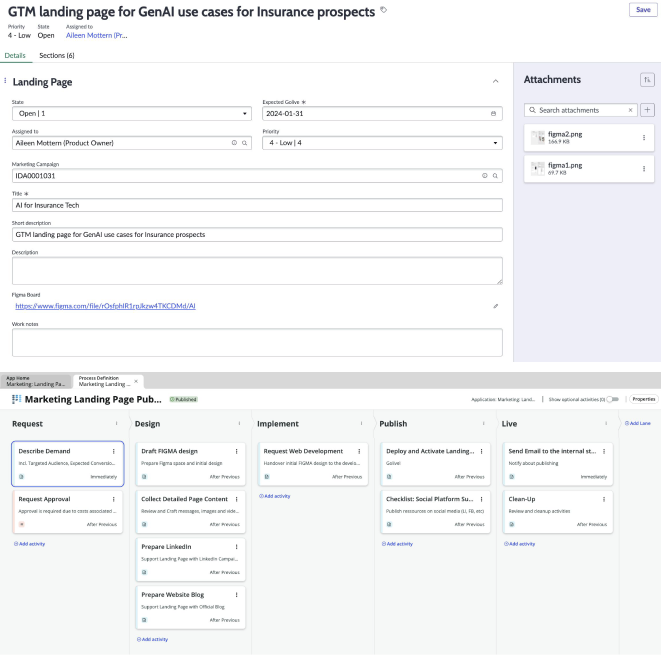
Task: Click the Search attachments field
Action: click(x=580, y=110)
